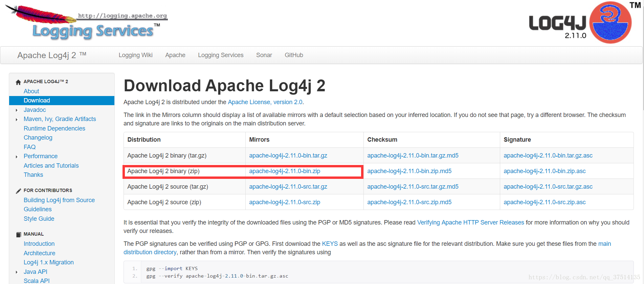Open the Scala API sidebar link
The image size is (644, 284).
click(x=37, y=281)
